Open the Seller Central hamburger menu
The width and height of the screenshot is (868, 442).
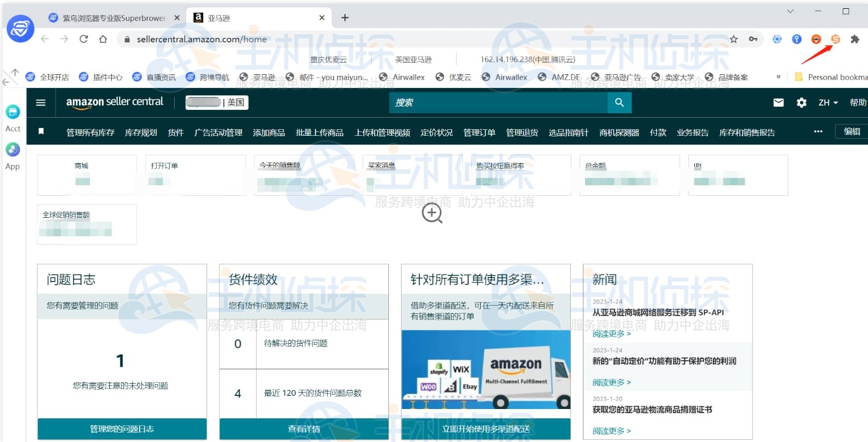(41, 102)
